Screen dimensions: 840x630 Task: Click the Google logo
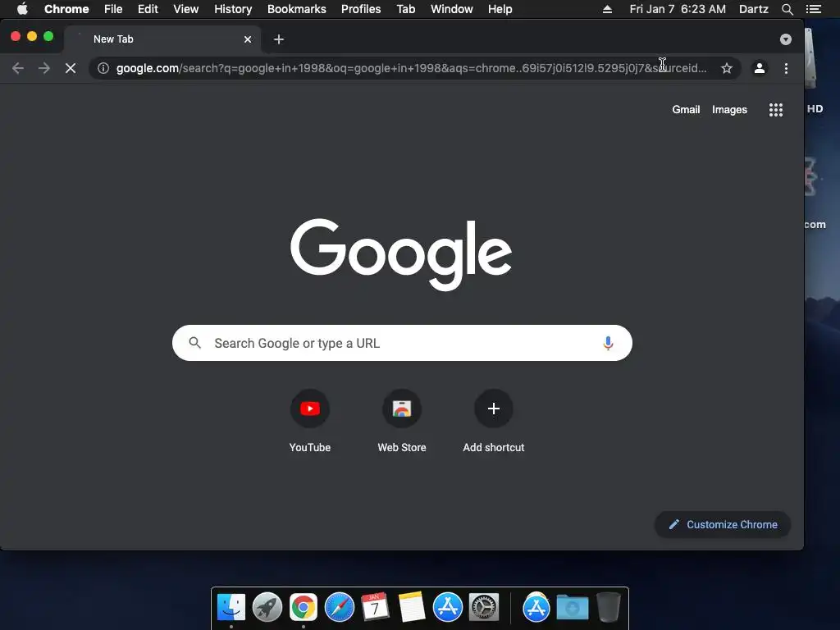coord(401,254)
